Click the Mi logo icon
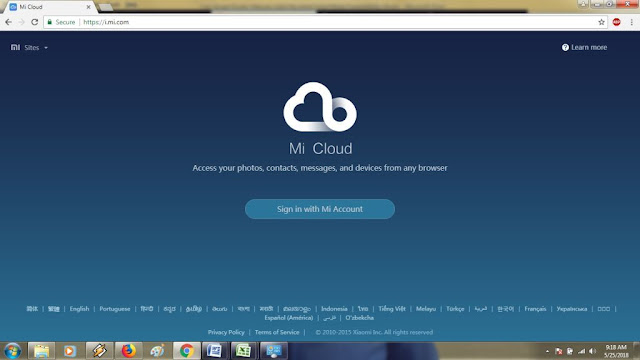 pos(15,47)
